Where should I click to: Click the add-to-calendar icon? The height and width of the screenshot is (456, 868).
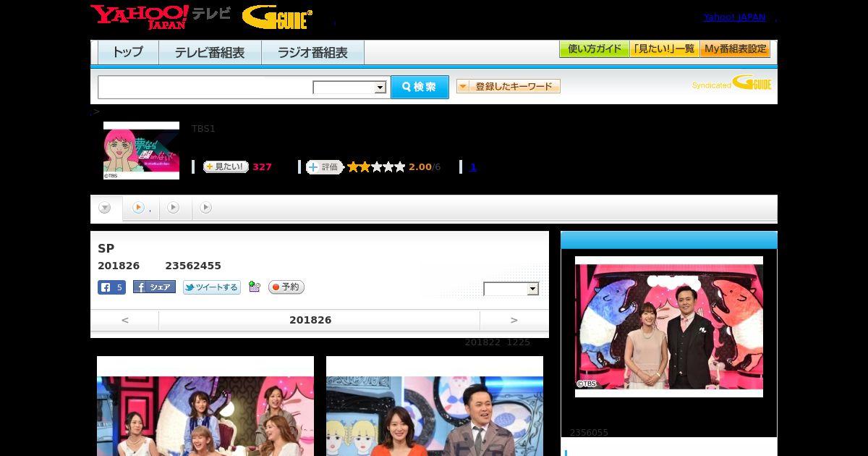(254, 287)
